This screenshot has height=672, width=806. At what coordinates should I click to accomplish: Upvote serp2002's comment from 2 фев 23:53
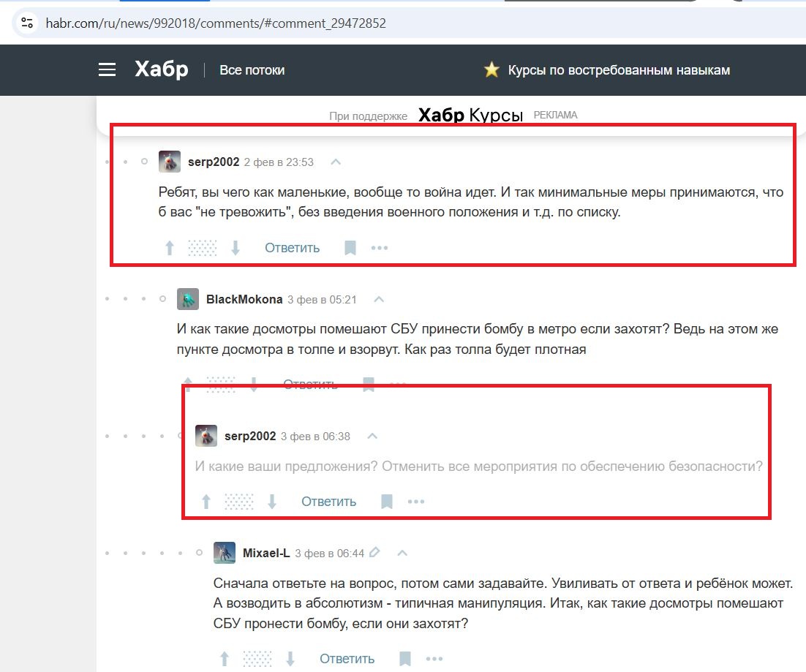(170, 248)
